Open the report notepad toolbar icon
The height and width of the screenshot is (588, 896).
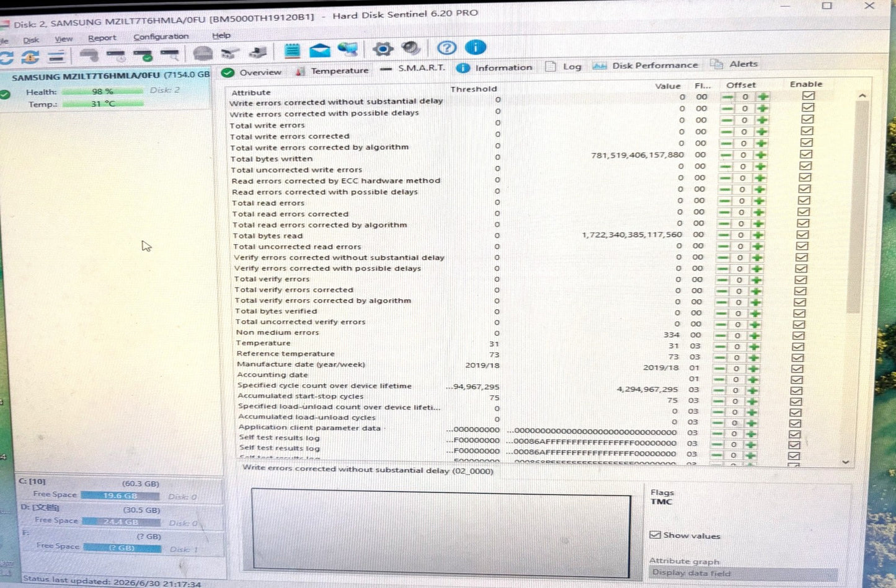coord(292,51)
